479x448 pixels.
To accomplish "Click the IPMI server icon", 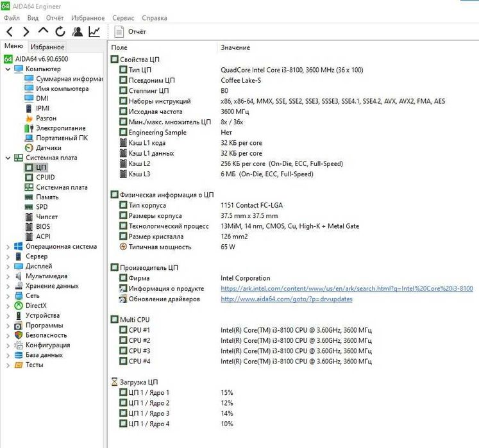I will [x=29, y=108].
